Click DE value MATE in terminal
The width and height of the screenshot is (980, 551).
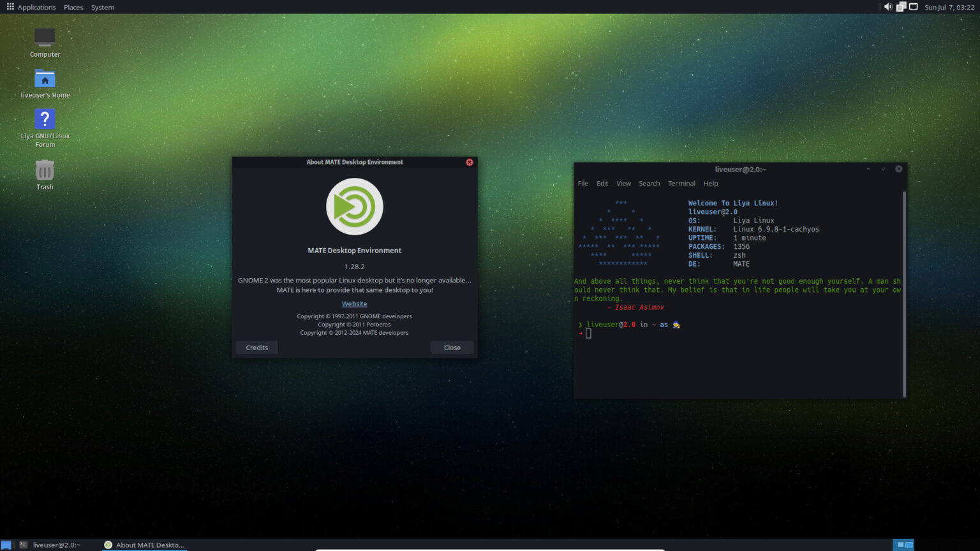coord(741,263)
